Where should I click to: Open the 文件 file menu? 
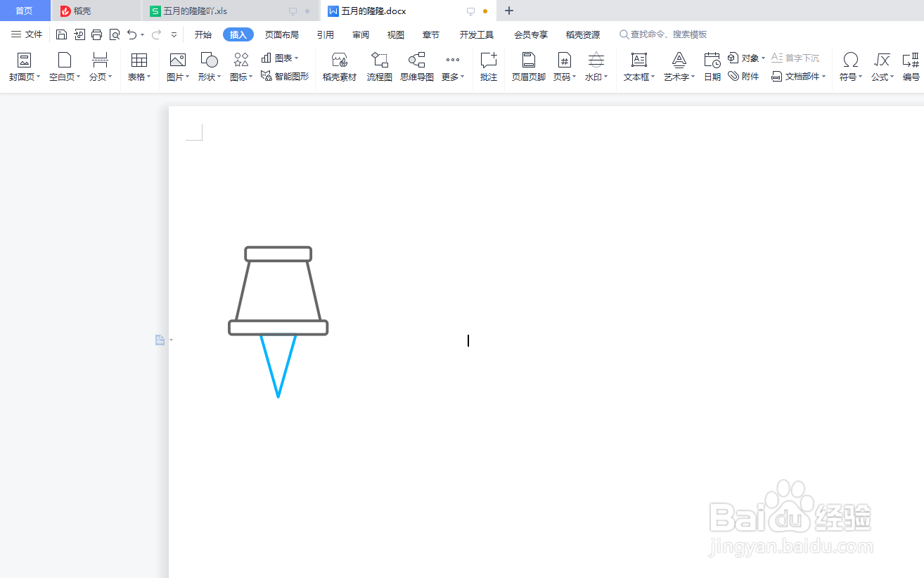tap(26, 34)
